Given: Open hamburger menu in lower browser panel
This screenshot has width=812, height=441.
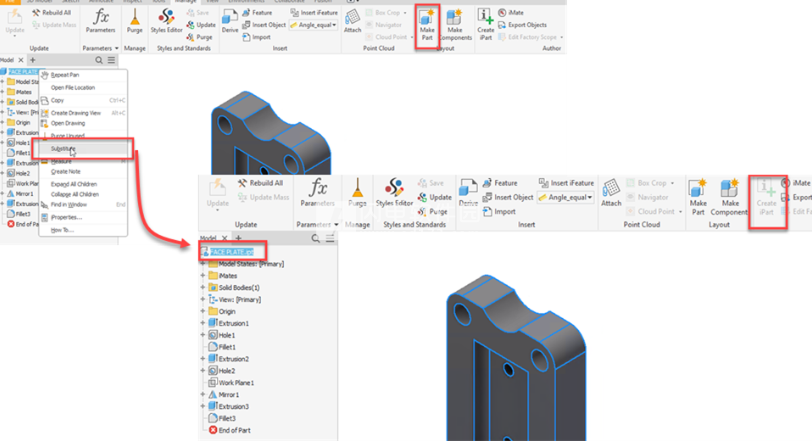Looking at the screenshot, I should (x=330, y=238).
